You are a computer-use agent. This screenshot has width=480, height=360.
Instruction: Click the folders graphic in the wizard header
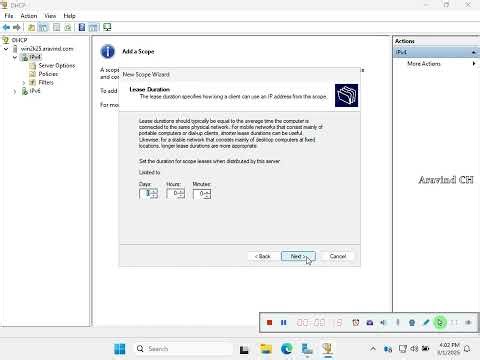(346, 95)
